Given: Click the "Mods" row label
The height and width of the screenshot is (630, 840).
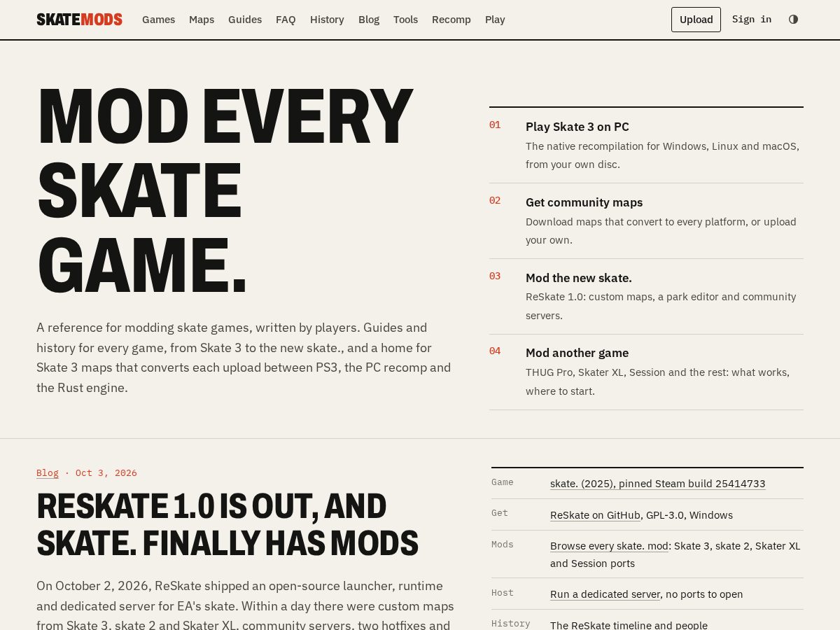Looking at the screenshot, I should coord(503,545).
